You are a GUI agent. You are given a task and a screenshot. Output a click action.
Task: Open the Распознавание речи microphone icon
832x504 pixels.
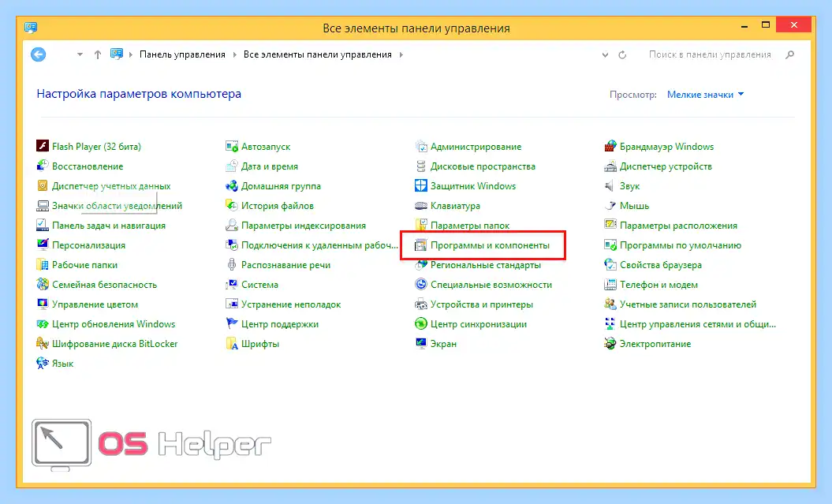coord(232,264)
